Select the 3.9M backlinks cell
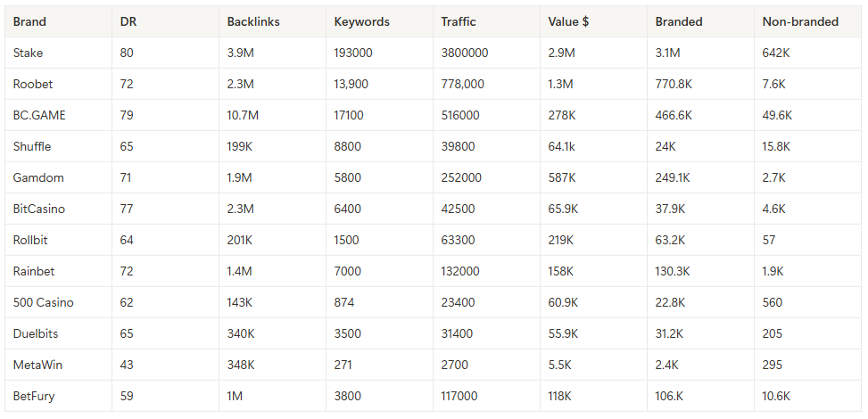 [272, 53]
